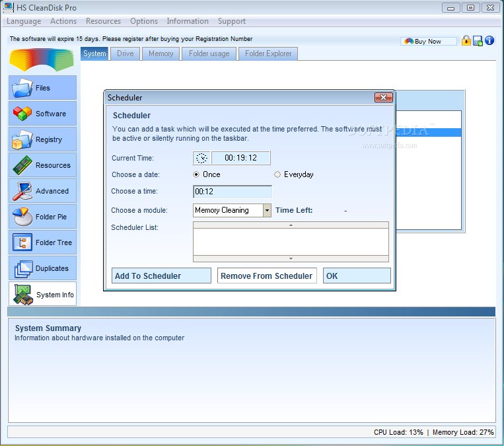The height and width of the screenshot is (446, 504).
Task: Click the clock icon beside current time
Action: pyautogui.click(x=201, y=158)
